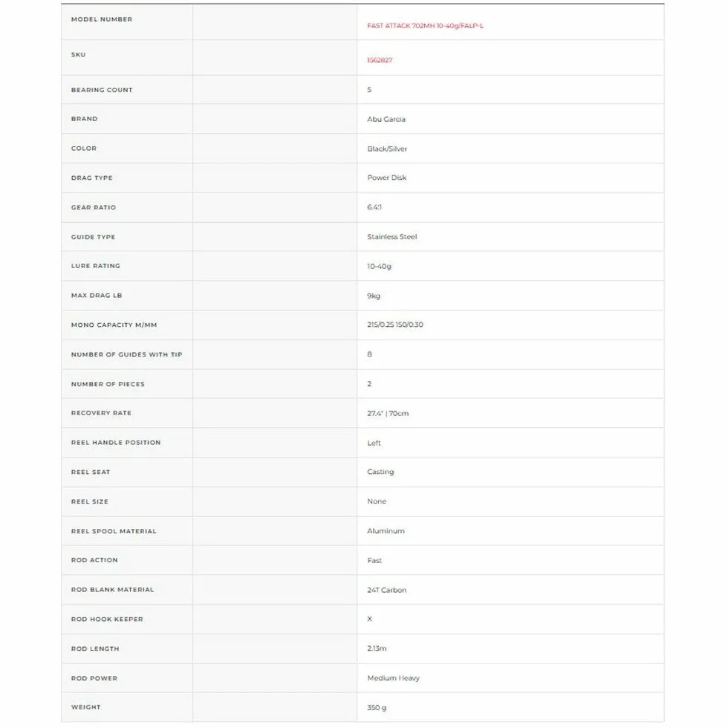This screenshot has height=728, width=728.
Task: Click the Stainless Steel guide type value
Action: [392, 237]
